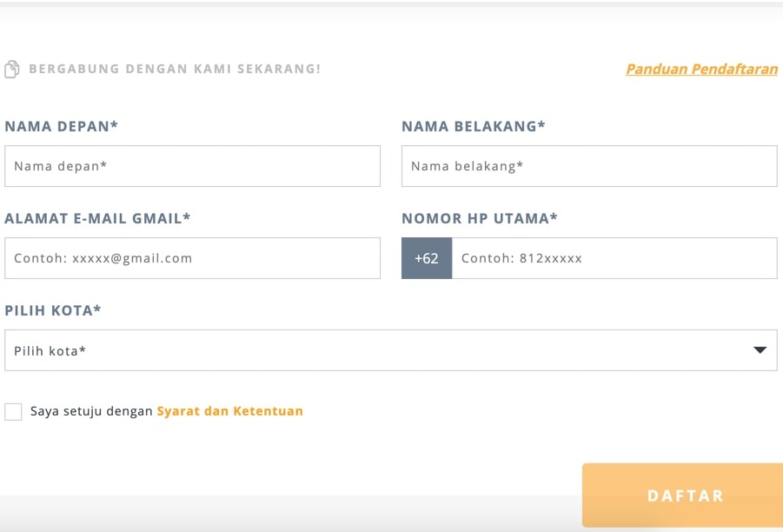Image resolution: width=783 pixels, height=532 pixels.
Task: Click into the Gmail address field
Action: (192, 258)
